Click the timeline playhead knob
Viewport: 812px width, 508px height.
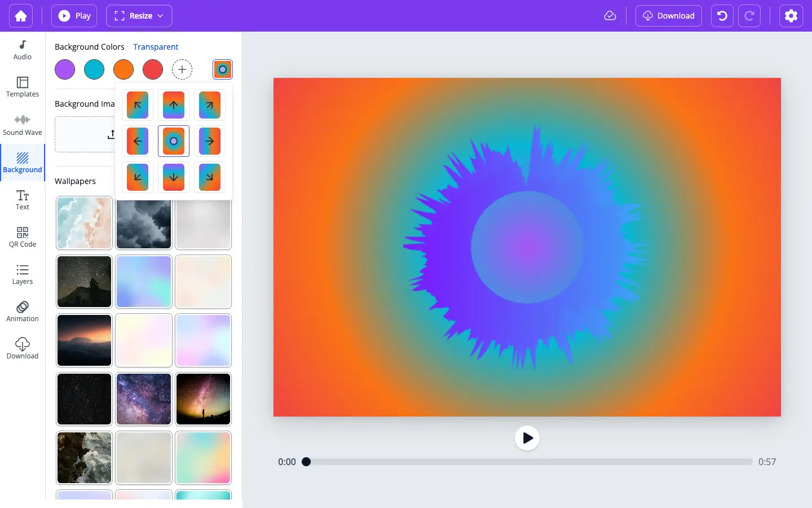[306, 462]
